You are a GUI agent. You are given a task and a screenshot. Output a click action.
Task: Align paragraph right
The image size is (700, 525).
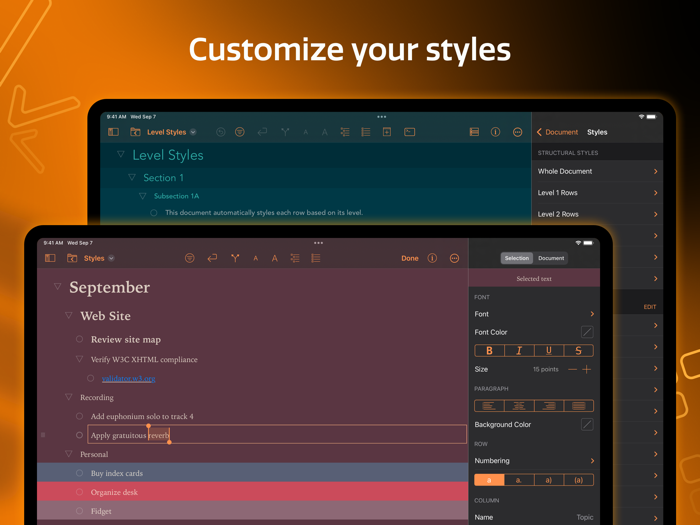click(549, 405)
